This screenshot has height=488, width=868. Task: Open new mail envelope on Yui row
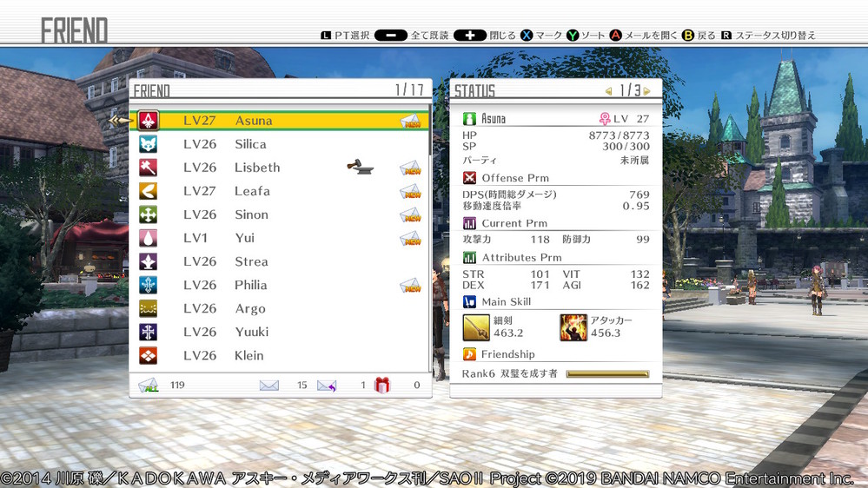[x=411, y=239]
